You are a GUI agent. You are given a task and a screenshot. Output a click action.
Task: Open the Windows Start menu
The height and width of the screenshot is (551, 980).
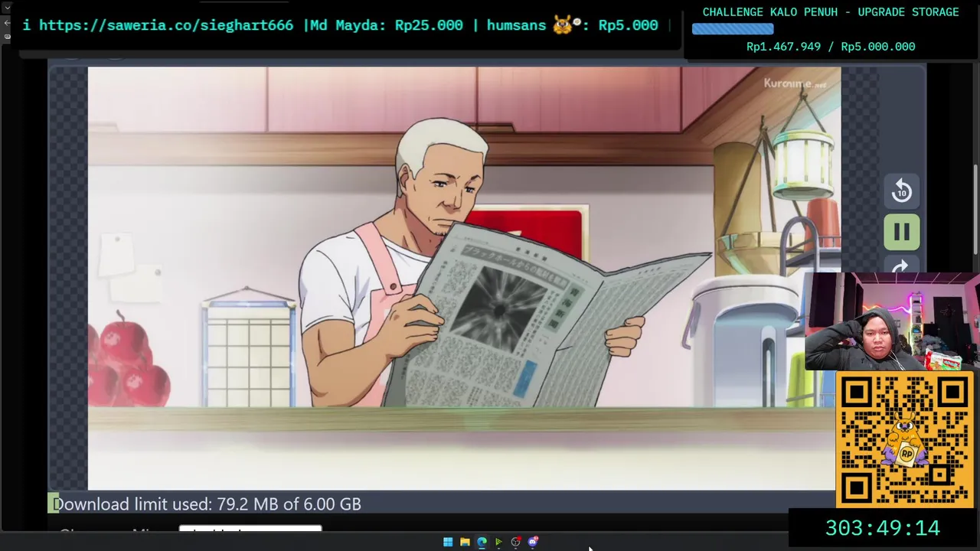click(x=448, y=542)
